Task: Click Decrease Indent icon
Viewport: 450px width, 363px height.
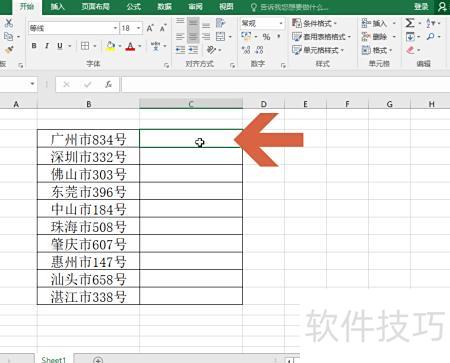Action: tap(180, 50)
